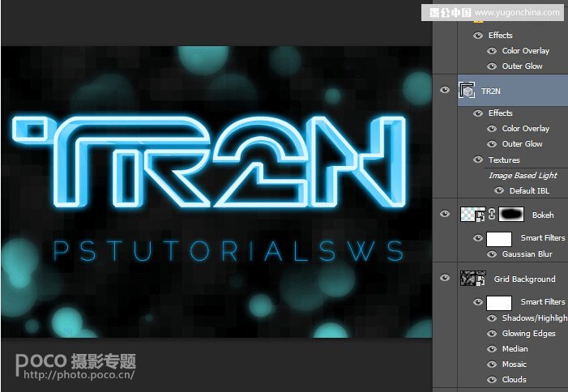
Task: Select Grid Background's Smart Filters mask thumbnail
Action: coord(499,303)
